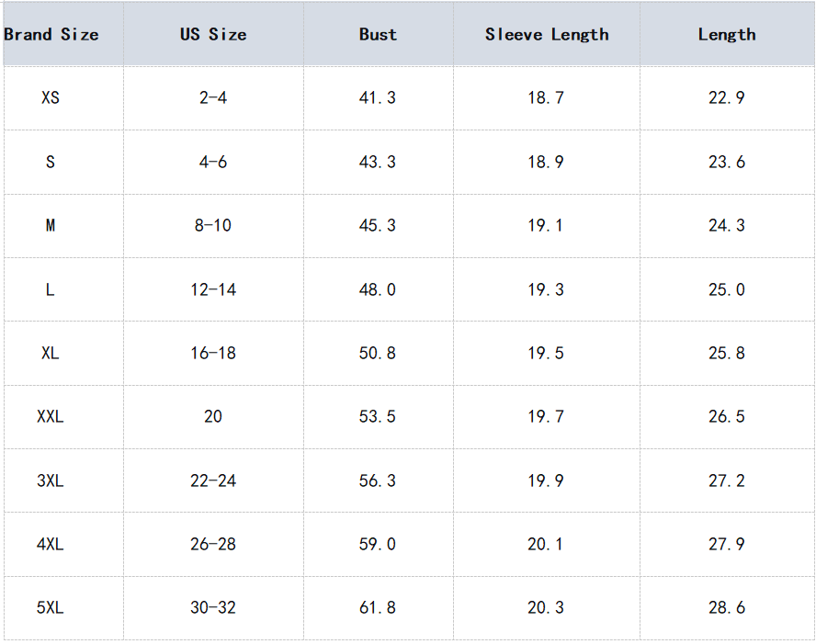
Task: Select sleeve length value 19.3
Action: tap(546, 289)
